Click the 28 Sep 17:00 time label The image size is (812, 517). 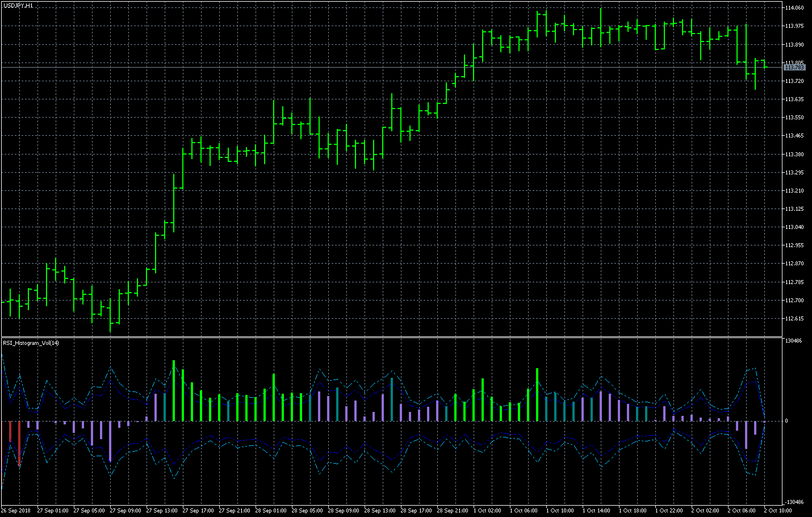coord(416,511)
